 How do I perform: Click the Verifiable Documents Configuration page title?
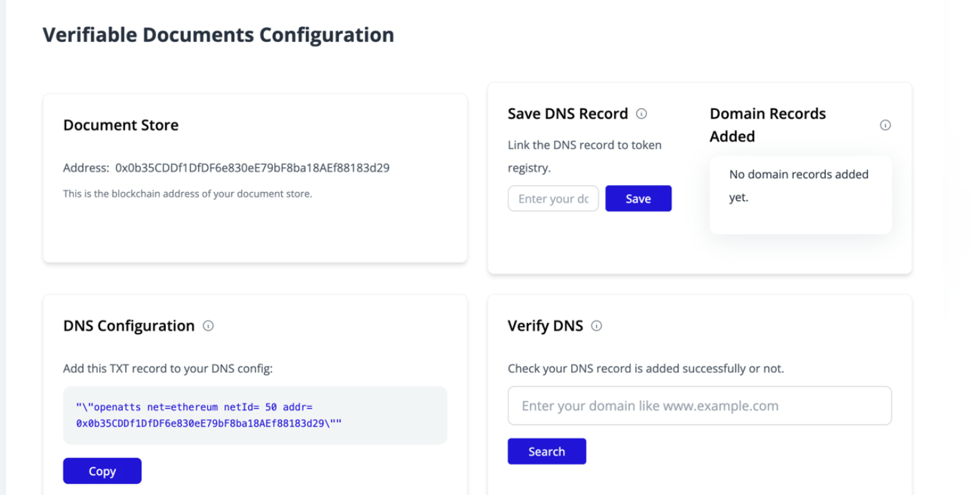pyautogui.click(x=219, y=35)
